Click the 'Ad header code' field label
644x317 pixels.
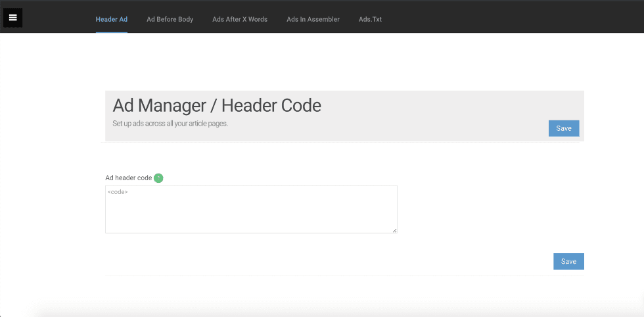[x=128, y=178]
